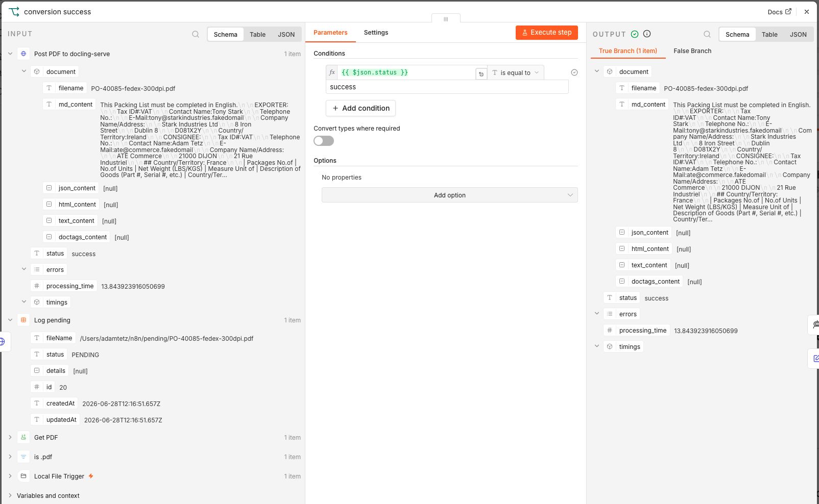Click the Post PDF to docling-serve node icon

click(23, 54)
